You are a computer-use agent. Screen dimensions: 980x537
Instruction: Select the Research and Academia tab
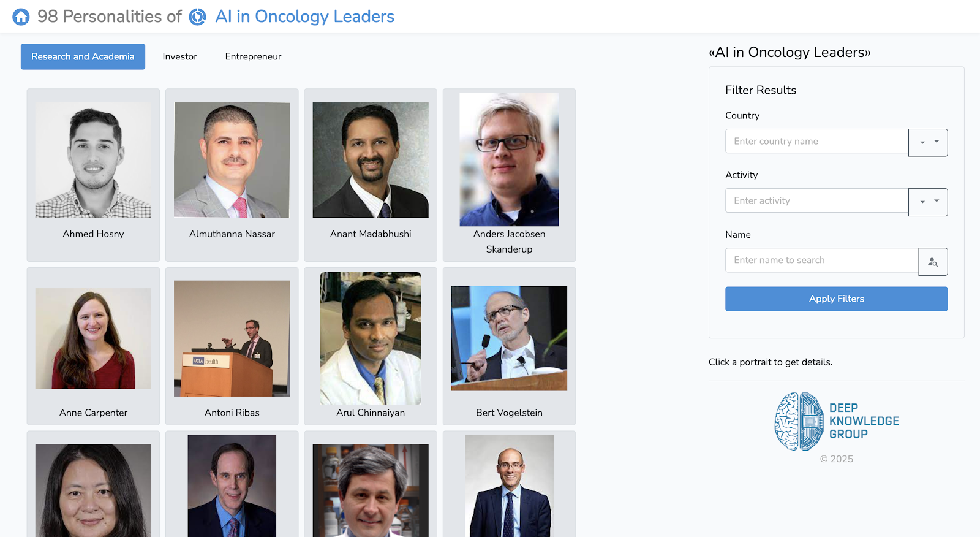point(83,56)
